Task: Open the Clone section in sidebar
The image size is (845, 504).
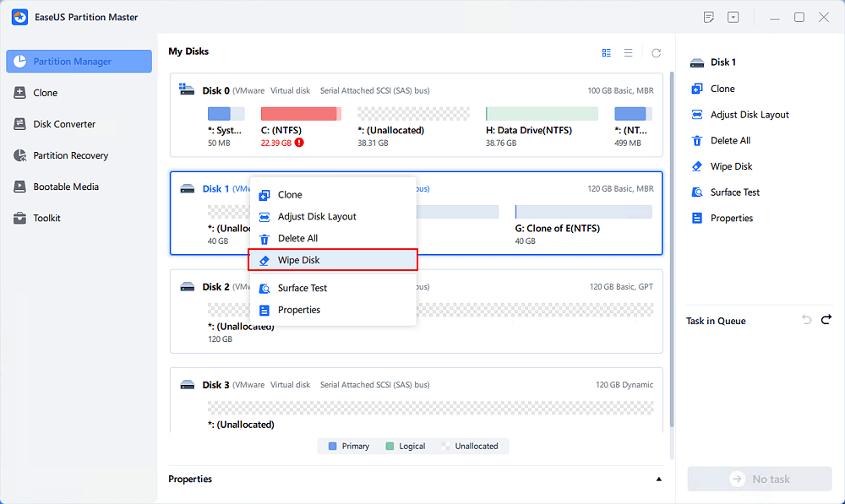Action: coord(45,93)
